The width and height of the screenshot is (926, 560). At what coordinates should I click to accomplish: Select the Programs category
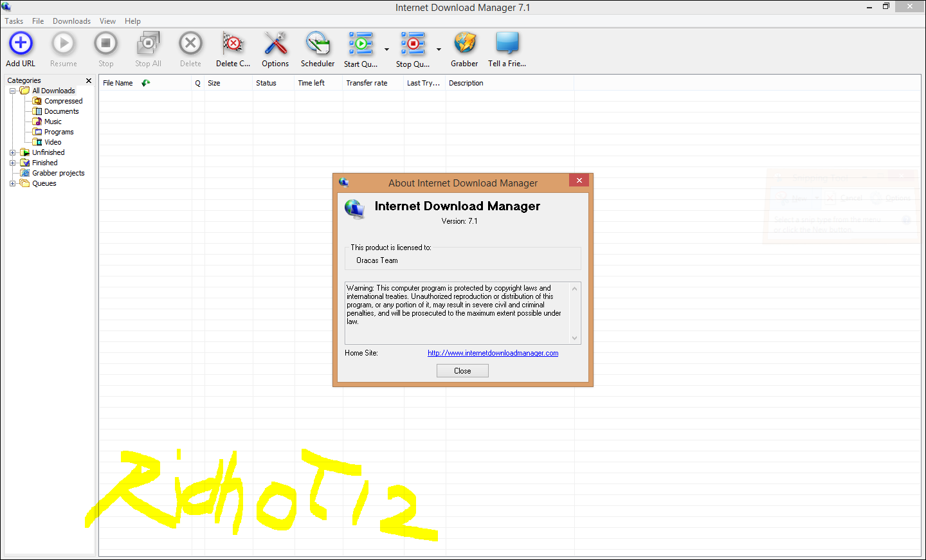(x=59, y=132)
